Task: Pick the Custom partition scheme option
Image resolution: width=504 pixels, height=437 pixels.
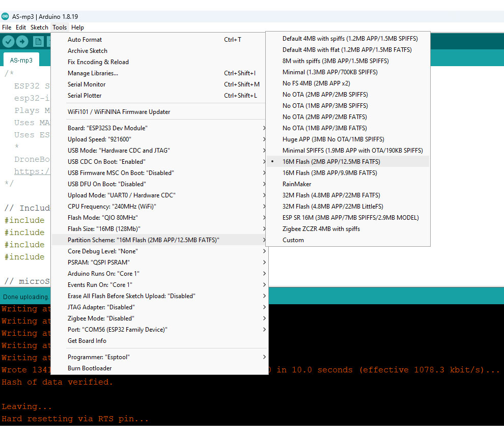Action: (293, 240)
